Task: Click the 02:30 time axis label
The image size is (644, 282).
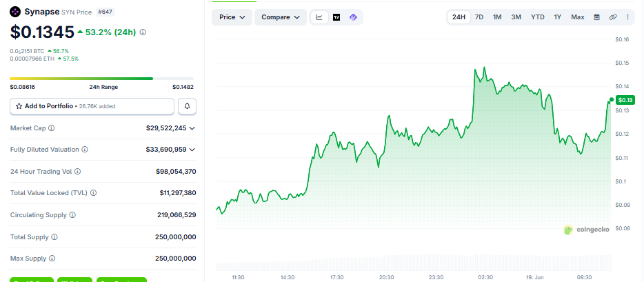Action: tap(485, 277)
